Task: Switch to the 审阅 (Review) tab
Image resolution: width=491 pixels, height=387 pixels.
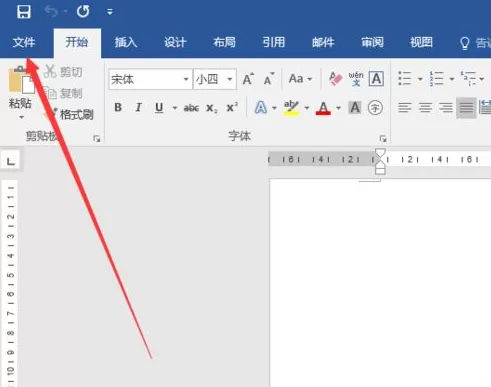Action: 372,43
